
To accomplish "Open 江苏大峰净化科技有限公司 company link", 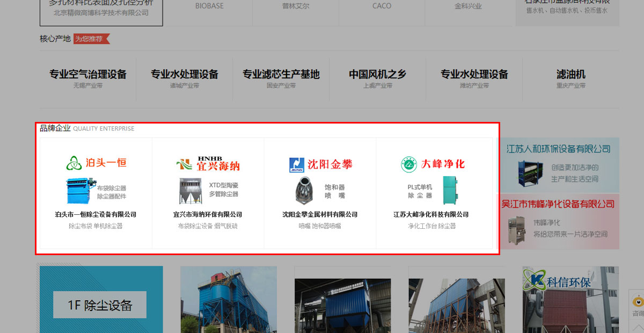I will click(x=431, y=214).
